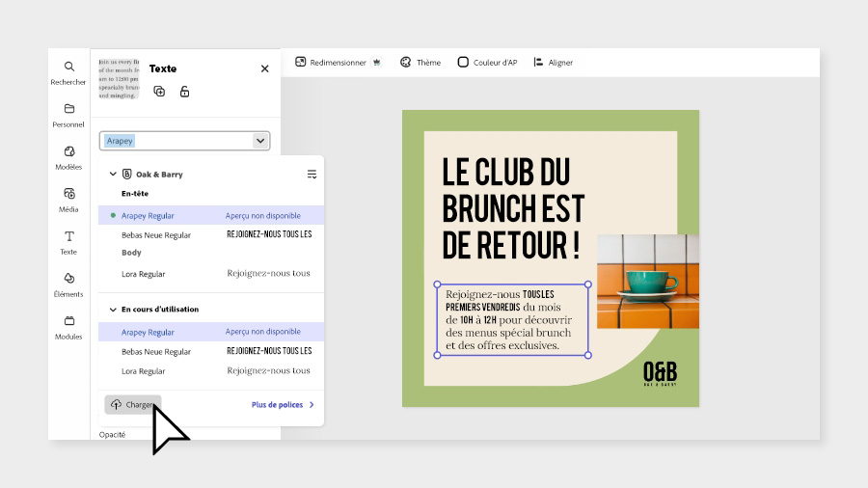
Task: Open the Média panel
Action: (68, 201)
